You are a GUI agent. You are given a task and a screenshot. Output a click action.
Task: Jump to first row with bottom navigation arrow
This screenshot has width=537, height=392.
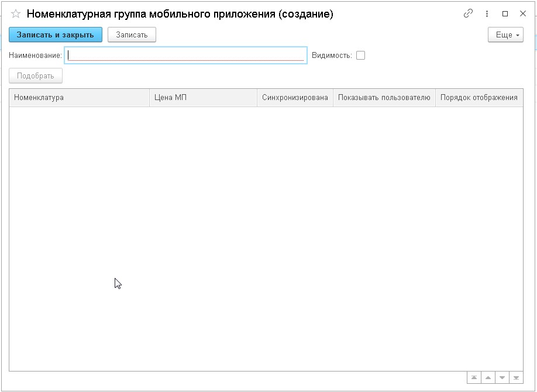click(474, 378)
